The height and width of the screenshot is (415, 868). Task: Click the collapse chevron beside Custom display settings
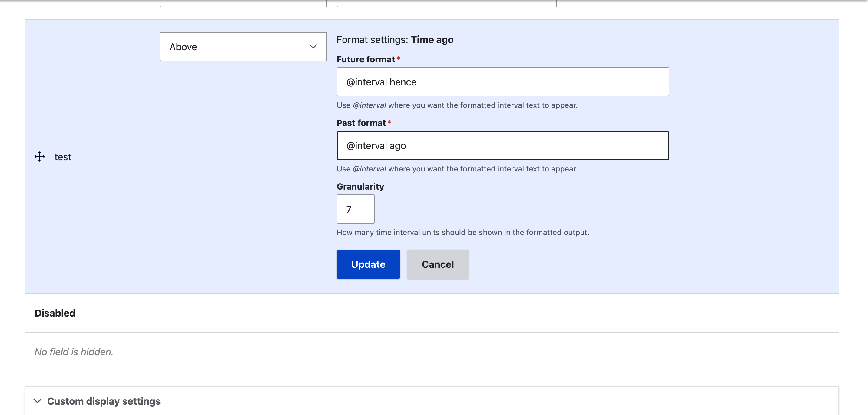pyautogui.click(x=38, y=401)
